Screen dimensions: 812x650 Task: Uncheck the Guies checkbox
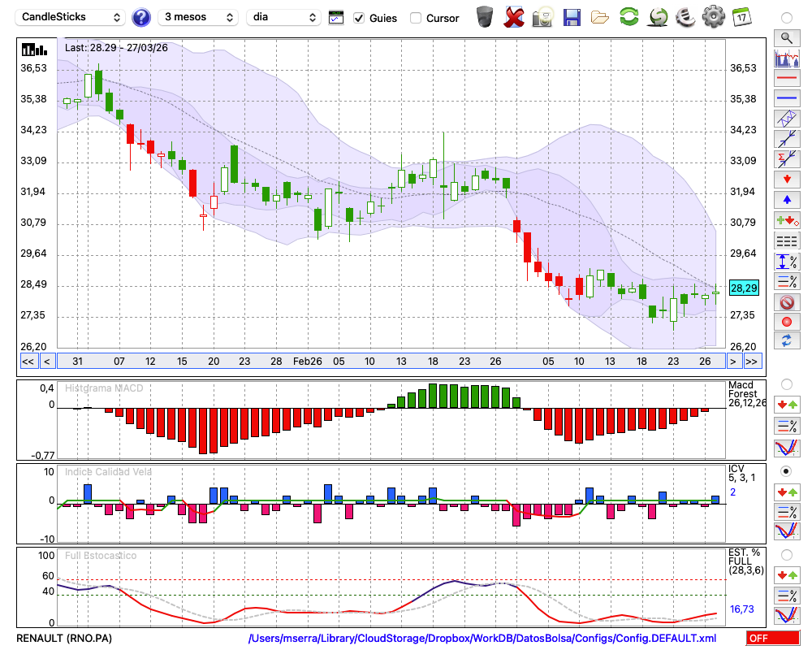click(x=359, y=18)
